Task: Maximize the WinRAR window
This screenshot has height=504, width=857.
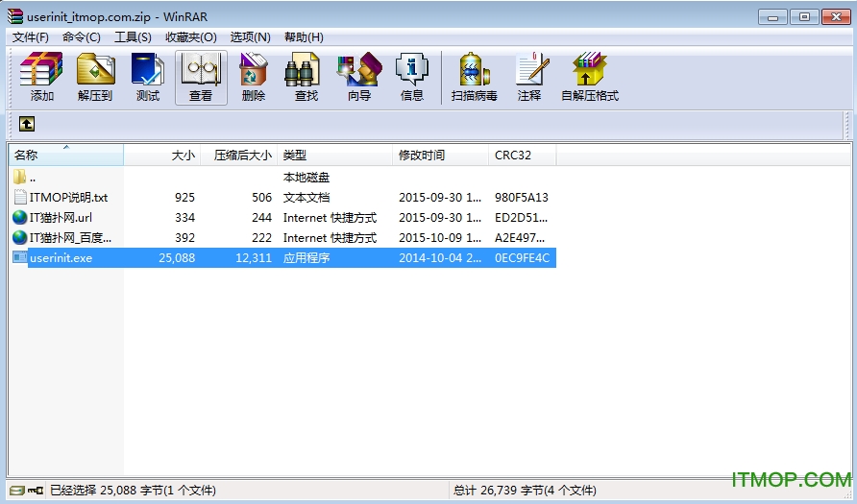Action: (804, 17)
